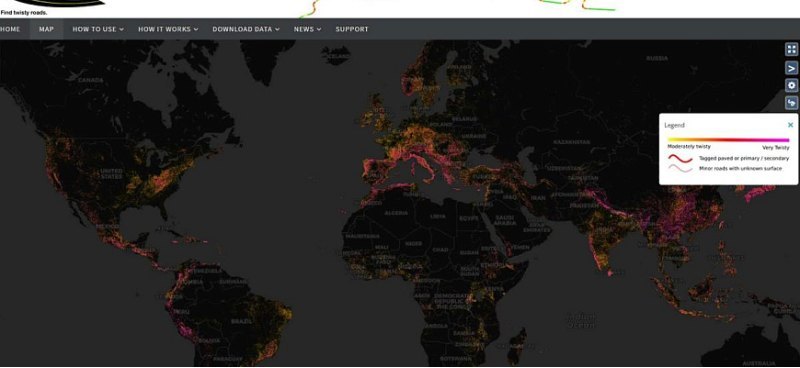
Task: Click the 'Find twisty roads.' tagline
Action: click(x=23, y=13)
